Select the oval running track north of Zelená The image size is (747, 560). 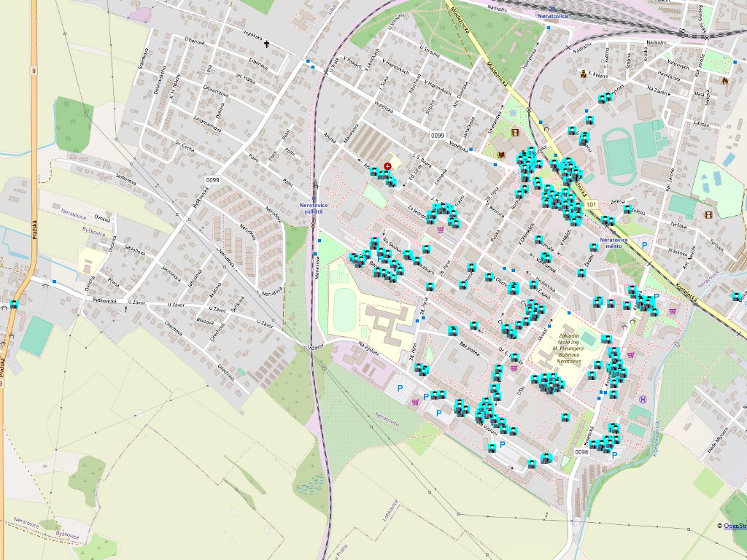click(619, 157)
